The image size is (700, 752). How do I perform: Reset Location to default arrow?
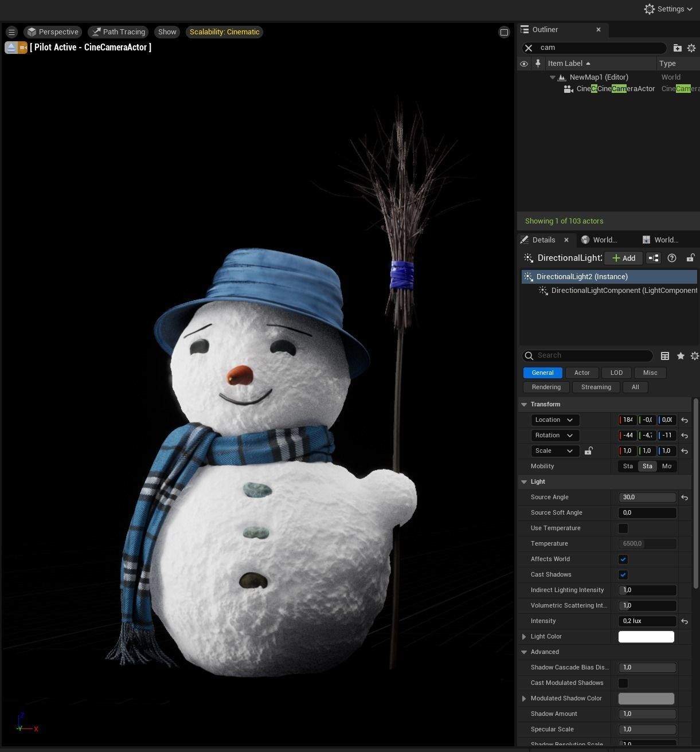(685, 420)
